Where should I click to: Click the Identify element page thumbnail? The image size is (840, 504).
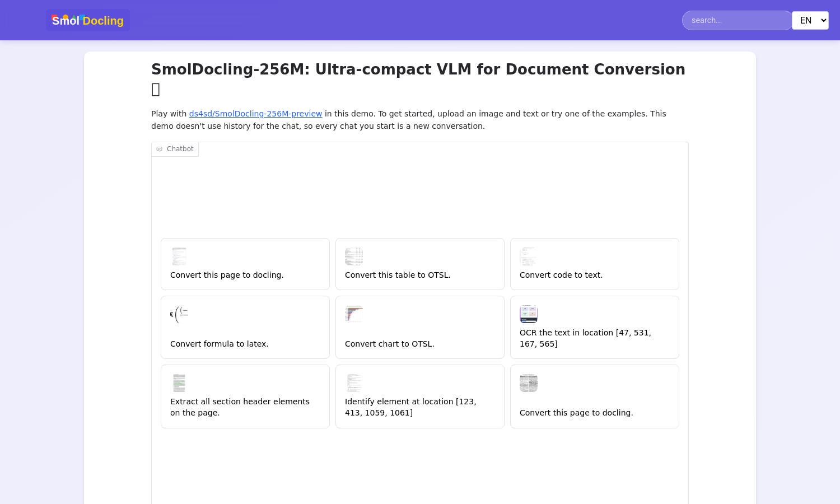(354, 383)
